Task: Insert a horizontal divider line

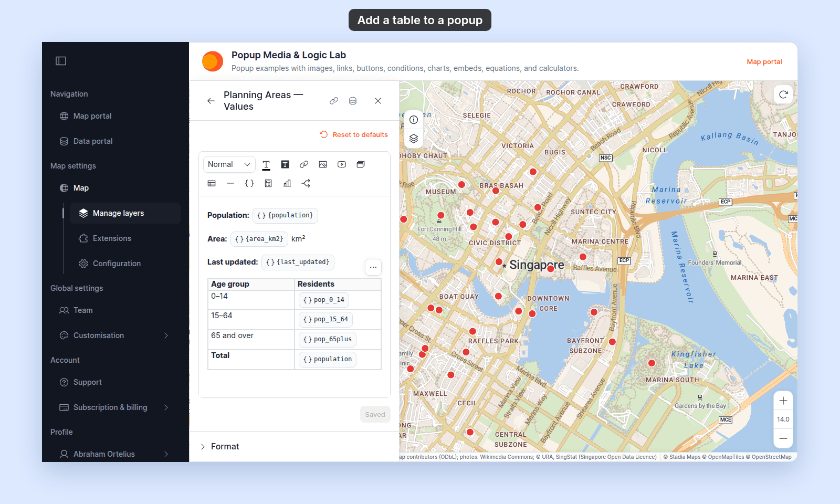Action: tap(230, 183)
